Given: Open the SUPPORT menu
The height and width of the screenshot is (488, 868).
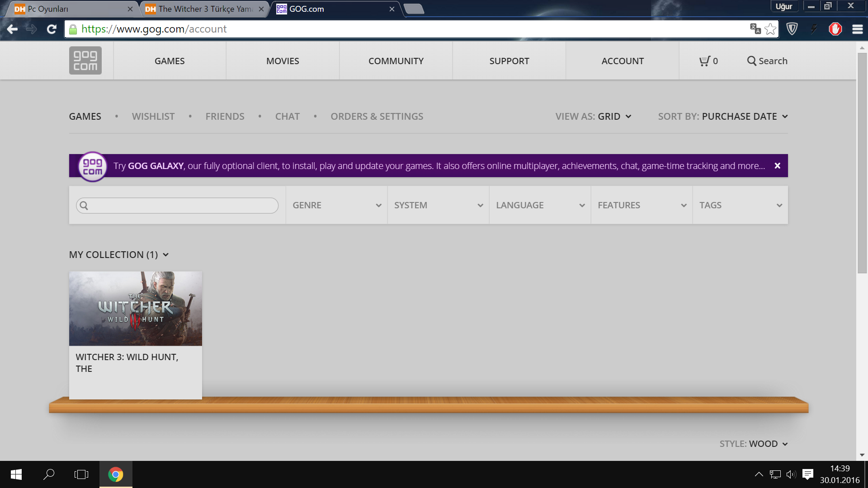Looking at the screenshot, I should point(509,61).
